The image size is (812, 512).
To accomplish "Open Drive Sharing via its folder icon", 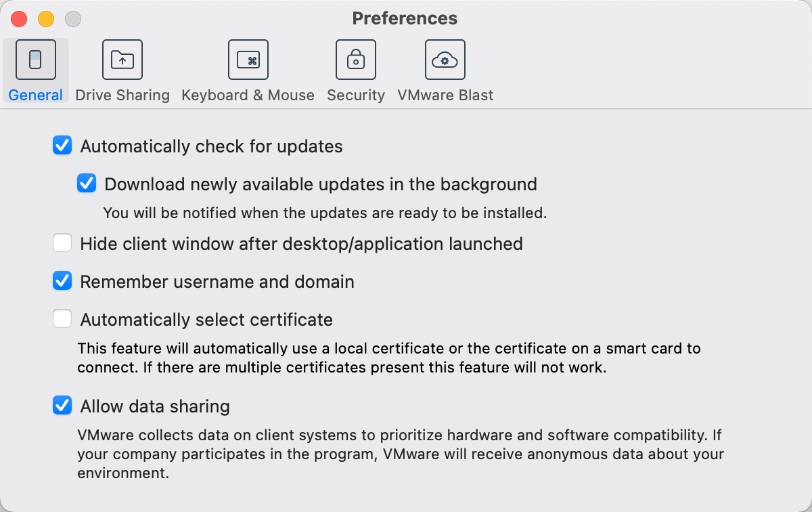I will [122, 60].
